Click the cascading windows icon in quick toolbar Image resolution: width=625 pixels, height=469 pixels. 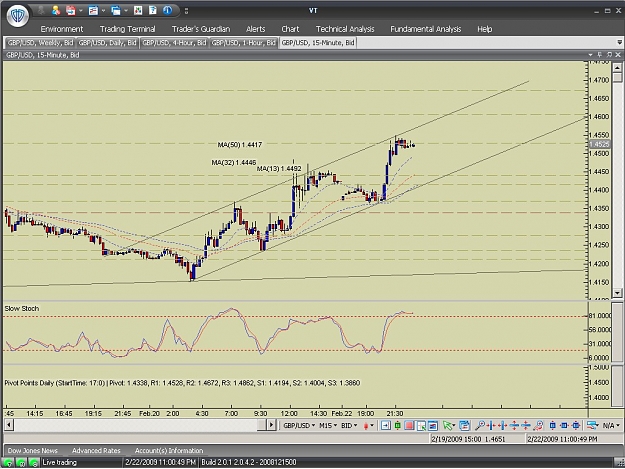tap(116, 10)
